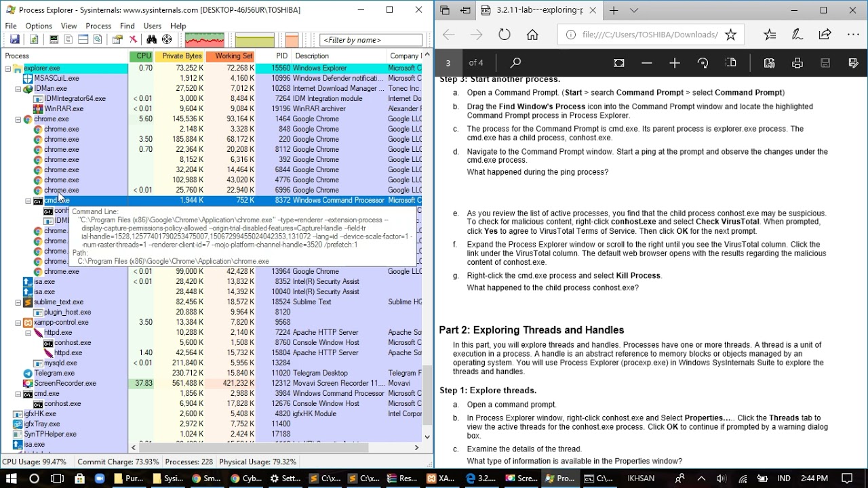Collapse the IDMan.exe tree node

tap(18, 89)
